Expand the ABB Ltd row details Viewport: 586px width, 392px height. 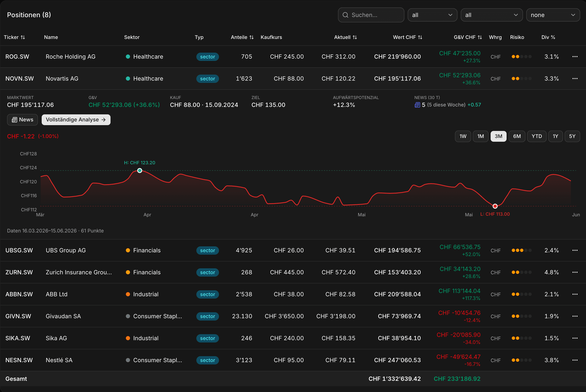click(x=293, y=294)
